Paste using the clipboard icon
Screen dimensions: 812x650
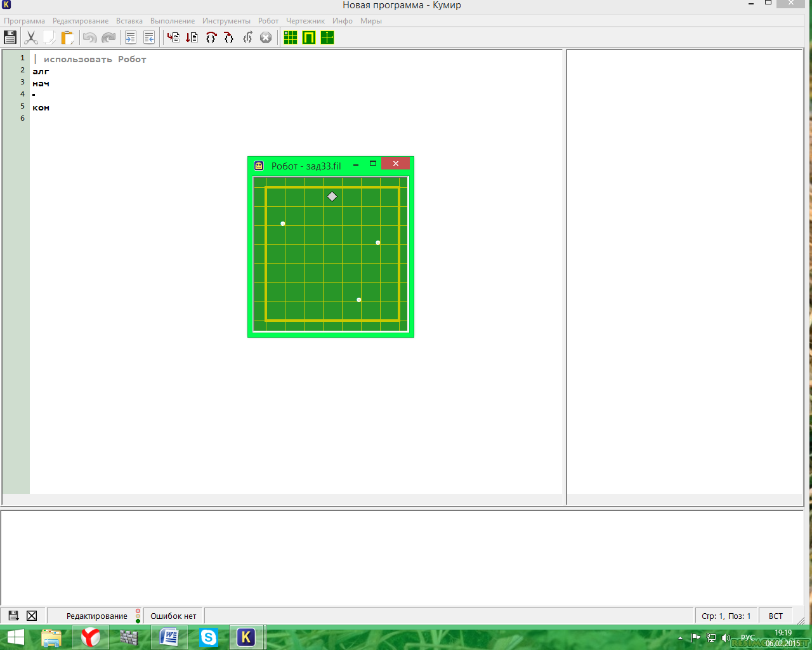[x=67, y=37]
